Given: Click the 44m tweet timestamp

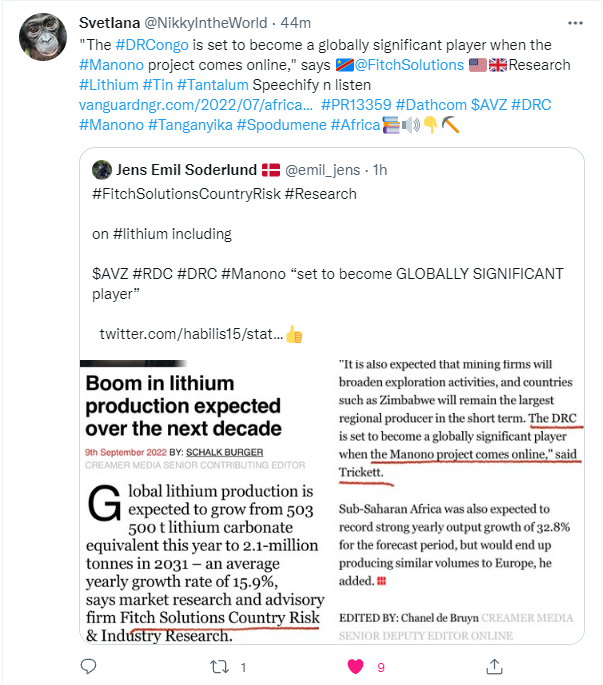Looking at the screenshot, I should [x=295, y=23].
